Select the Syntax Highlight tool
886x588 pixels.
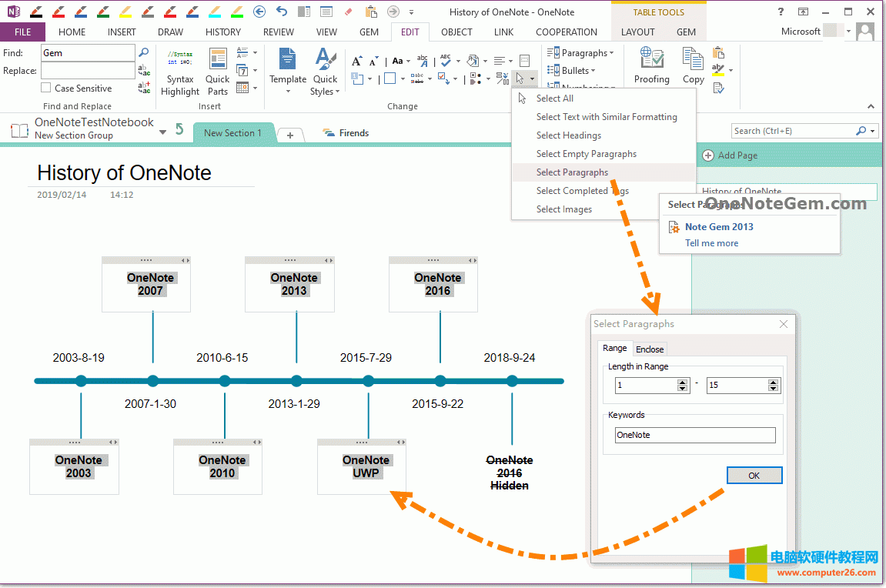tap(179, 69)
